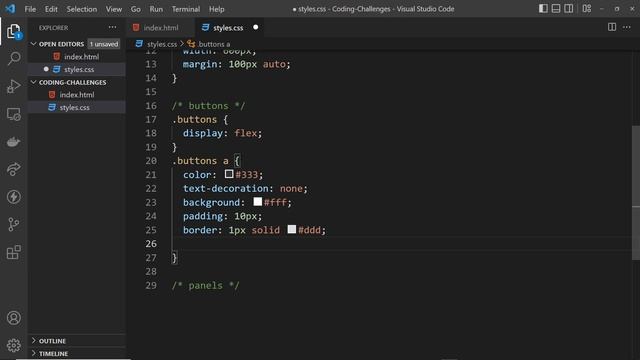Collapse the Open Editors section
This screenshot has height=360, width=640.
click(x=33, y=44)
